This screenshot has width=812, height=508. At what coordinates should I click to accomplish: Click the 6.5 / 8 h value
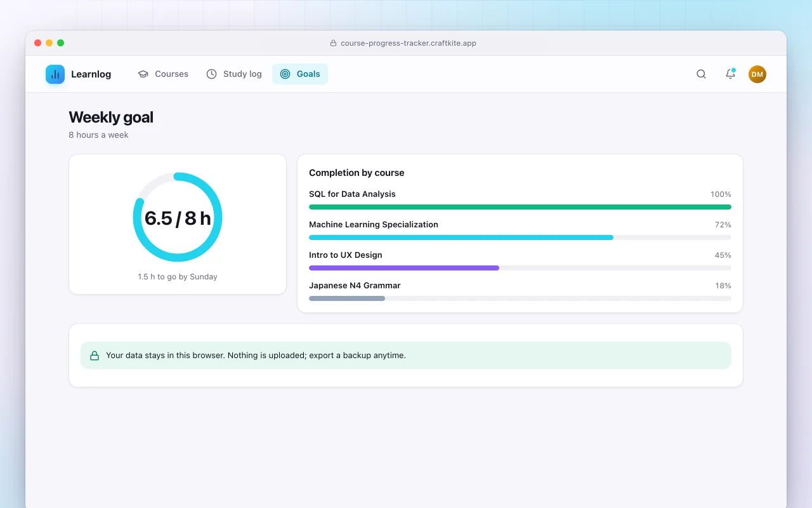click(178, 218)
